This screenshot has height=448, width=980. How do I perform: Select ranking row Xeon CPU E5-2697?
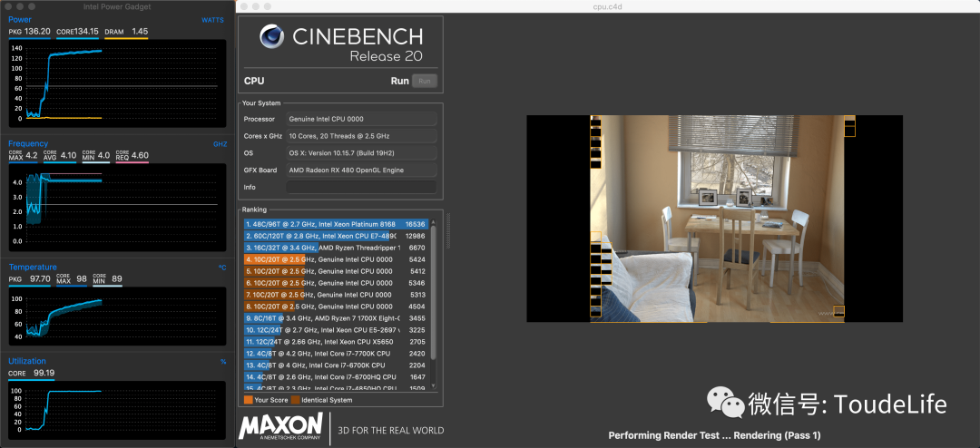point(337,330)
